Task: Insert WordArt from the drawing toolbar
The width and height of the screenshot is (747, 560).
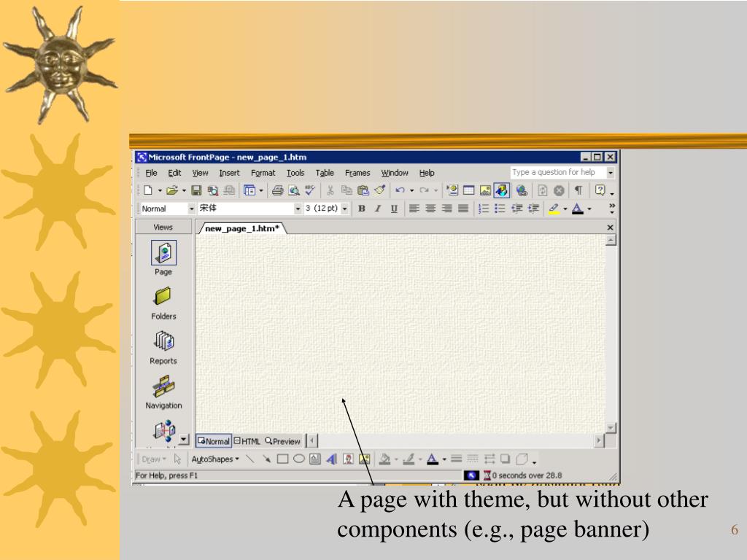Action: click(332, 459)
